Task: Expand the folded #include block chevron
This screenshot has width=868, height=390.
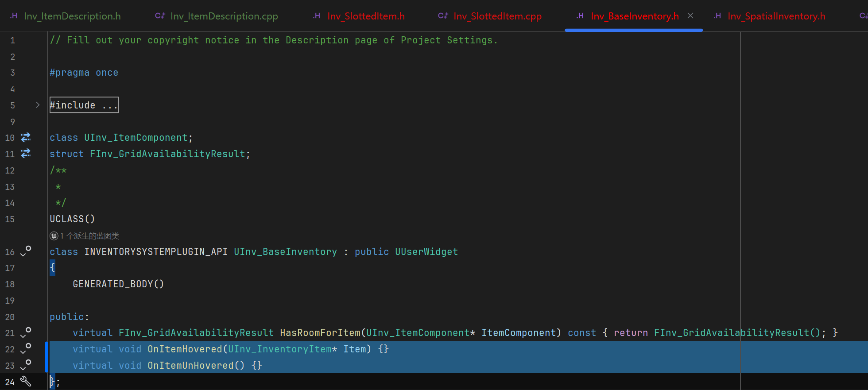Action: (38, 105)
